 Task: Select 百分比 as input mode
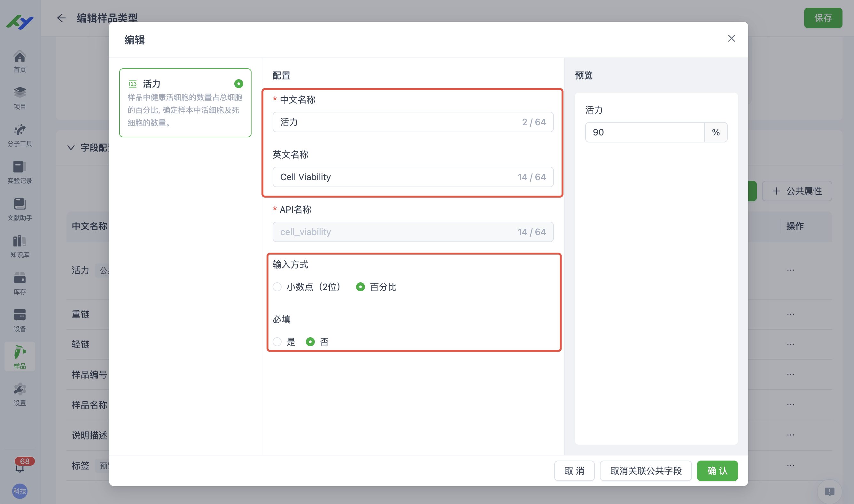pos(360,287)
